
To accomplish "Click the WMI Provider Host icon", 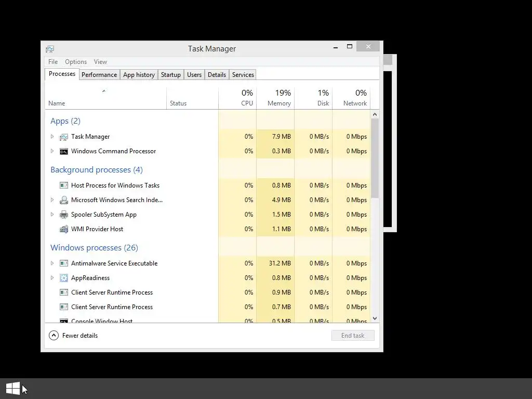I will click(64, 229).
